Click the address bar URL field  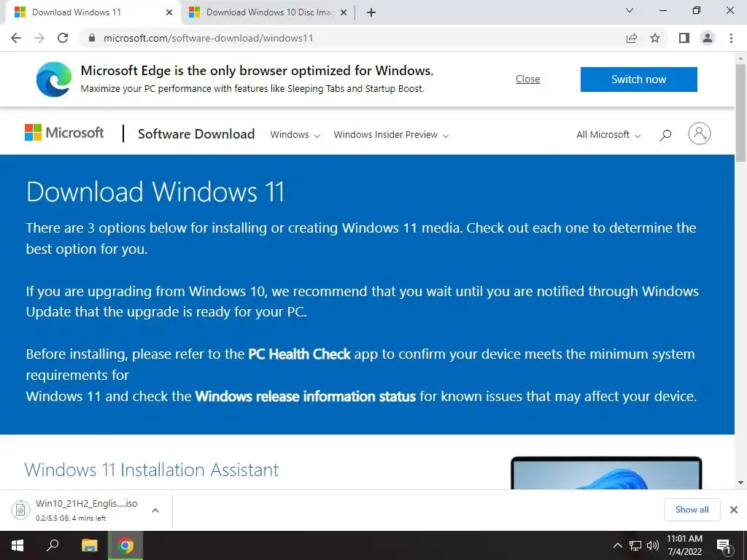[352, 38]
